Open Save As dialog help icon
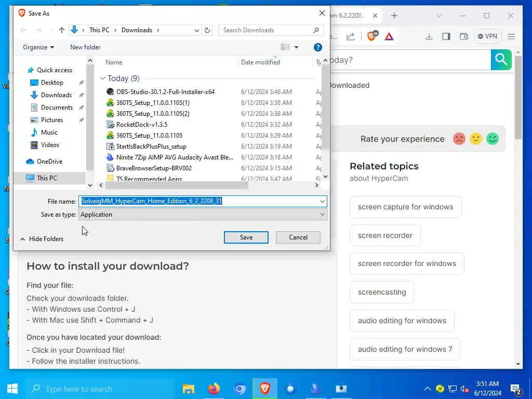The height and width of the screenshot is (399, 532). 317,47
